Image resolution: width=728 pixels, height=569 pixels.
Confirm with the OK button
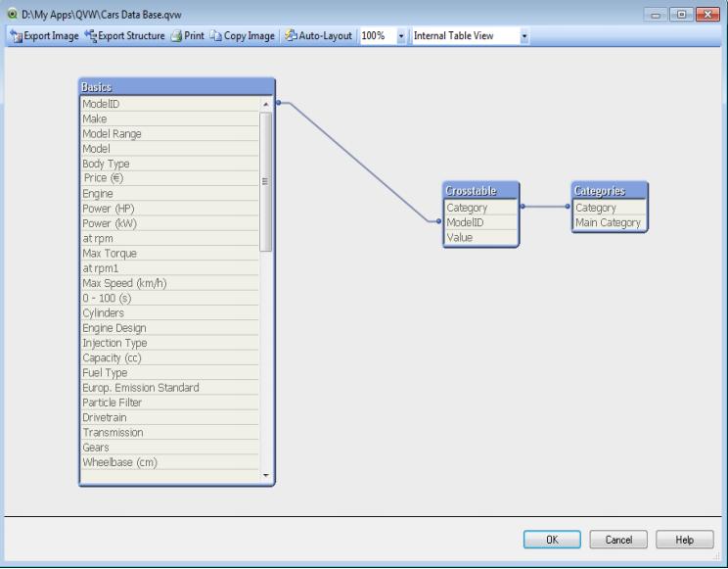[x=552, y=540]
